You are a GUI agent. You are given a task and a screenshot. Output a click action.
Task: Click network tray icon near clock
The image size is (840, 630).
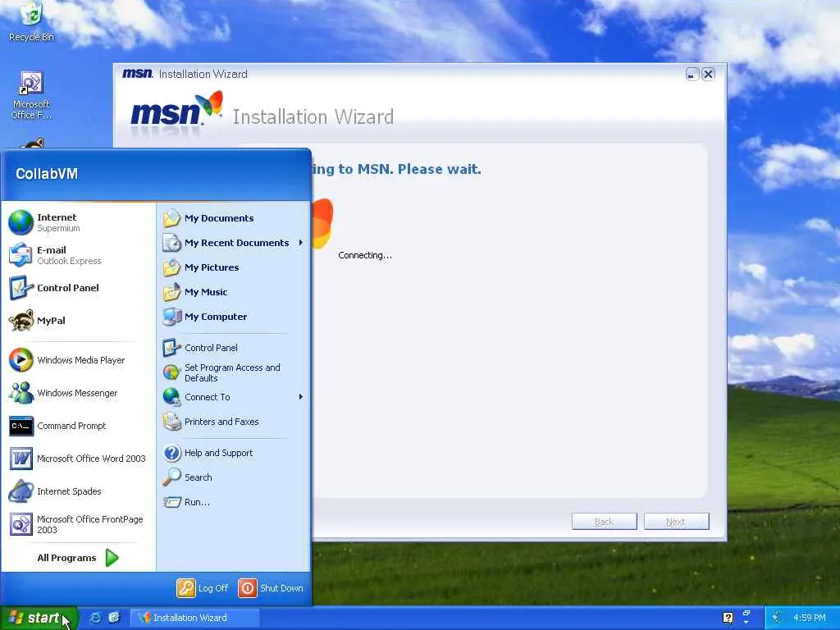[777, 618]
